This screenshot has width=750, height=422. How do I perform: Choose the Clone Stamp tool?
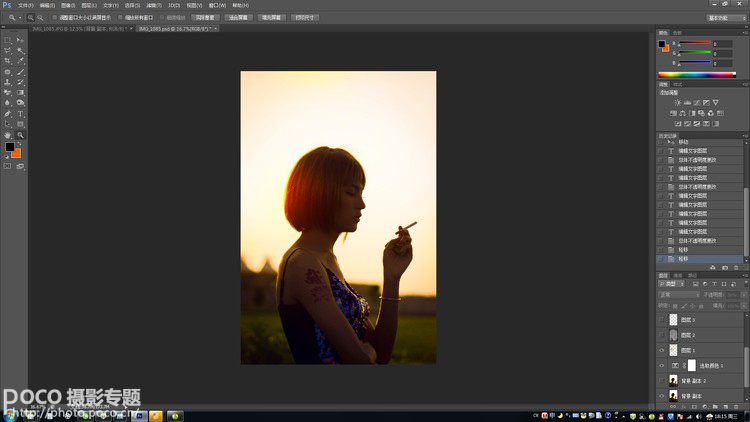click(x=7, y=82)
